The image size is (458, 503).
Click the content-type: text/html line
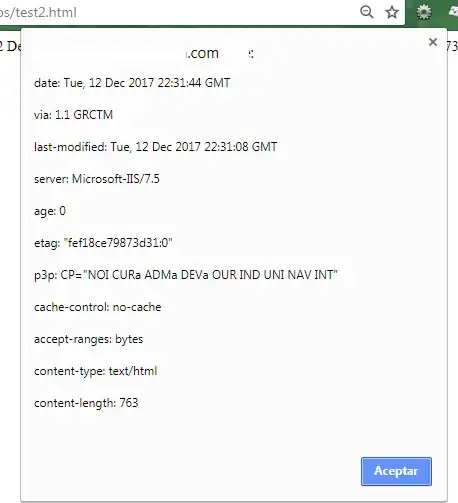coord(95,371)
